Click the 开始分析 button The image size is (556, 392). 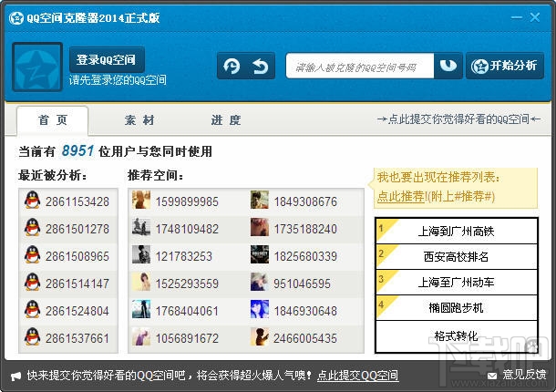click(x=505, y=66)
